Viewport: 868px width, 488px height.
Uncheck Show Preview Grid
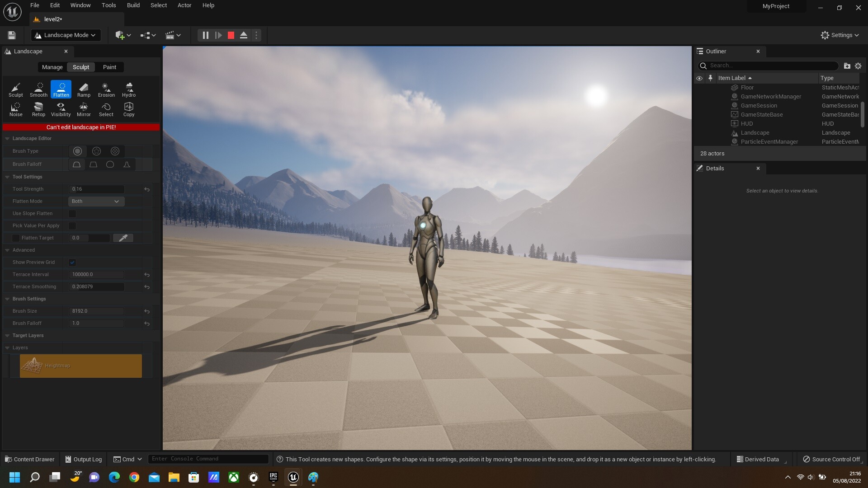[x=72, y=263]
